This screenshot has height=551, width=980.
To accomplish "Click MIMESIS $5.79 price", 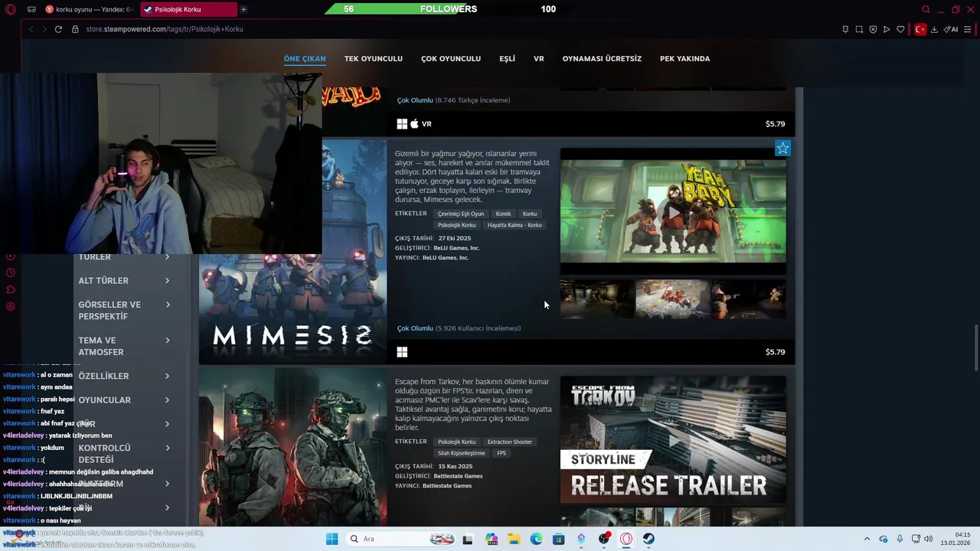I will coord(775,352).
